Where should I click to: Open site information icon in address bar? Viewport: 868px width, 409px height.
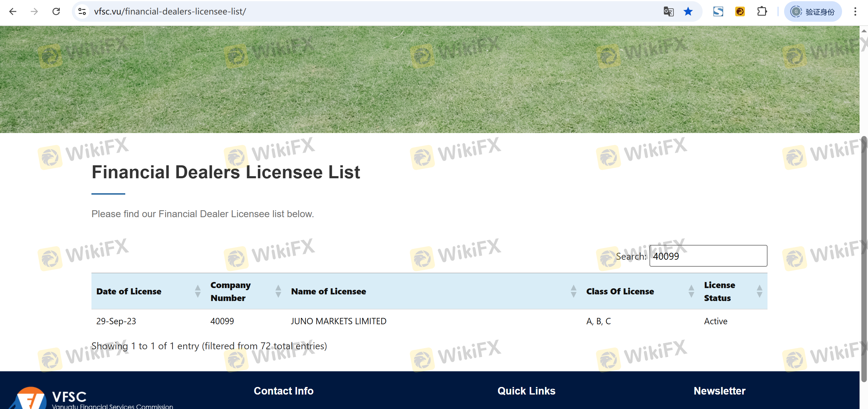click(82, 11)
